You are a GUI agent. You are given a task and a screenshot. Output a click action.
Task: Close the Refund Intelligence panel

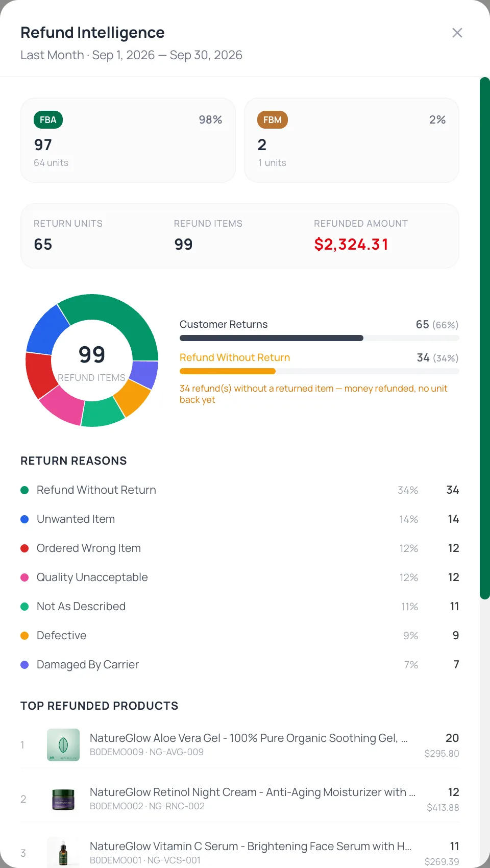(x=457, y=33)
